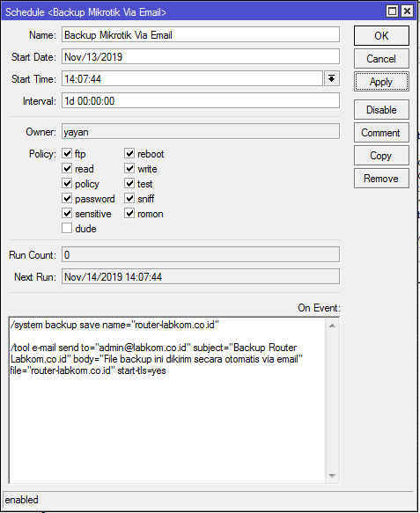
Task: Click the enabled status text
Action: click(22, 500)
